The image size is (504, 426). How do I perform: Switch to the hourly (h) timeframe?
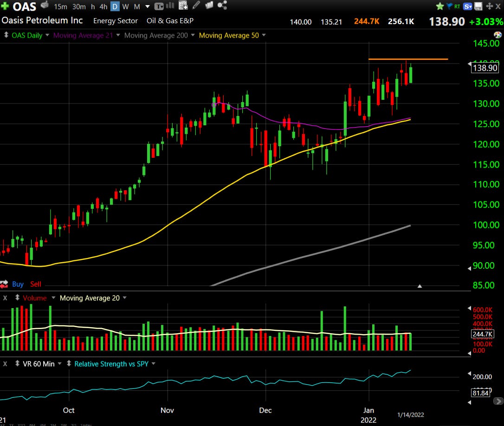click(93, 7)
